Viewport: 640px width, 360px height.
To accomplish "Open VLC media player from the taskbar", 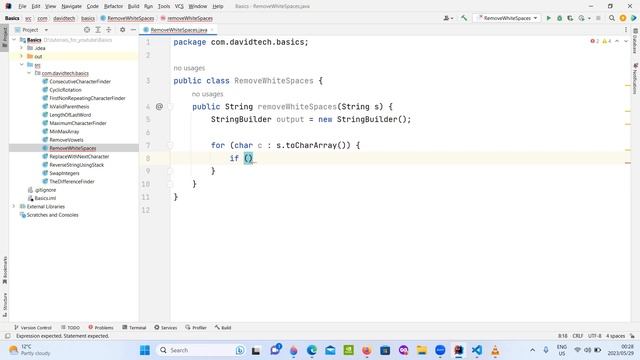I will click(495, 350).
